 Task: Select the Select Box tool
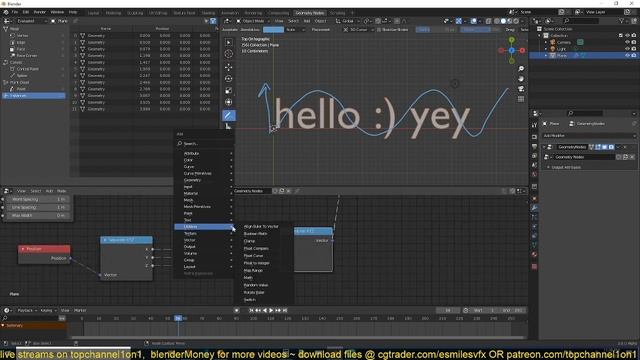point(229,42)
